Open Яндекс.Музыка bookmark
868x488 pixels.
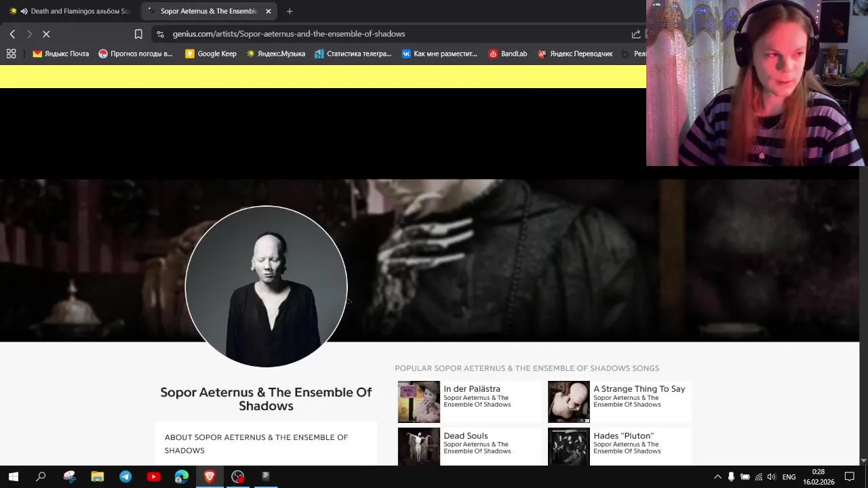275,54
